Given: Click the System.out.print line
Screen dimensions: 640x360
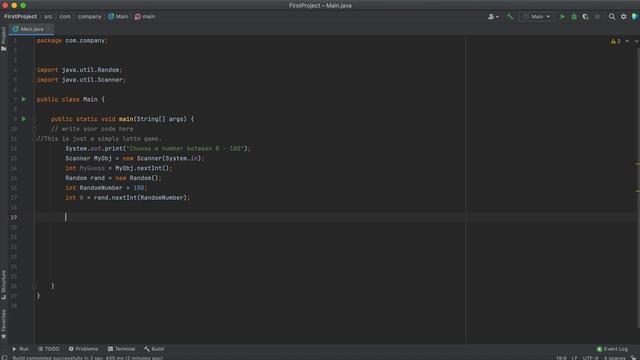Looking at the screenshot, I should coord(158,149).
